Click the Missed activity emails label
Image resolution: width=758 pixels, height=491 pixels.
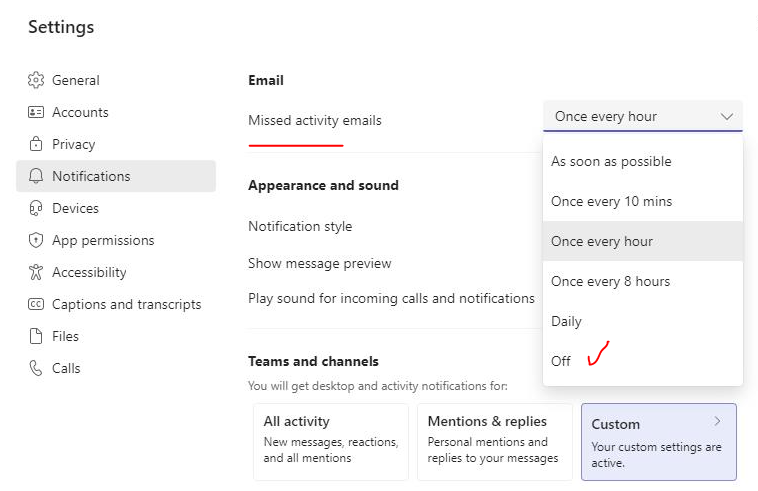coord(315,120)
